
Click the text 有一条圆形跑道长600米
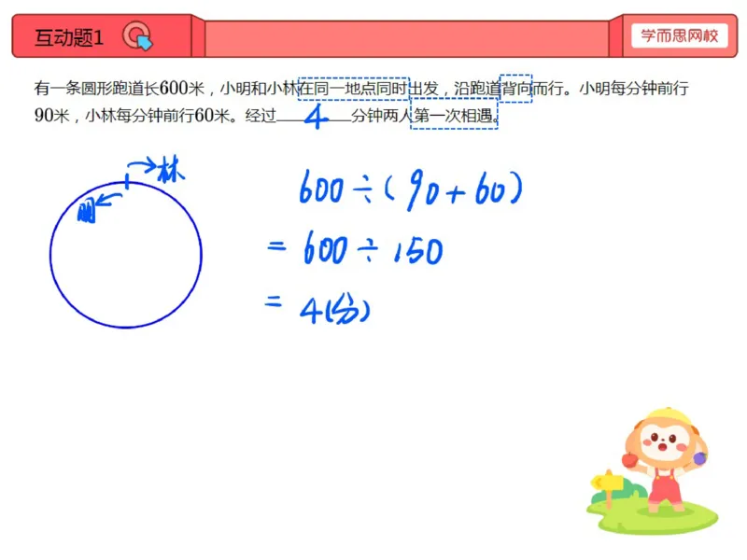[120, 88]
